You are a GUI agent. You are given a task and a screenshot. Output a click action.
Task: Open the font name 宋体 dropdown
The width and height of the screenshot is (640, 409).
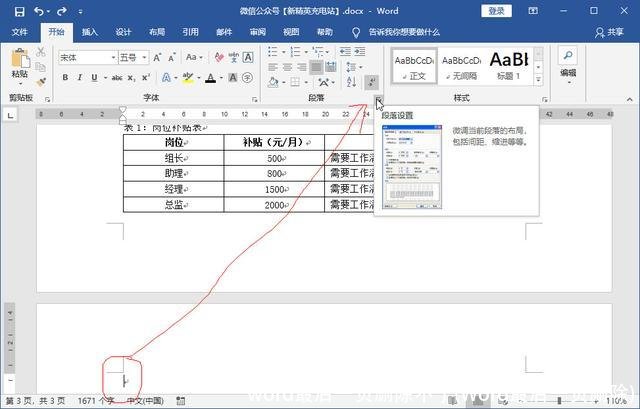pos(113,58)
